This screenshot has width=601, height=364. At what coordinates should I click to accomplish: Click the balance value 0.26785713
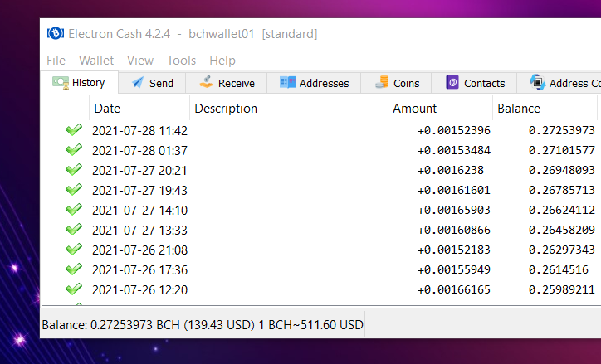pos(562,190)
